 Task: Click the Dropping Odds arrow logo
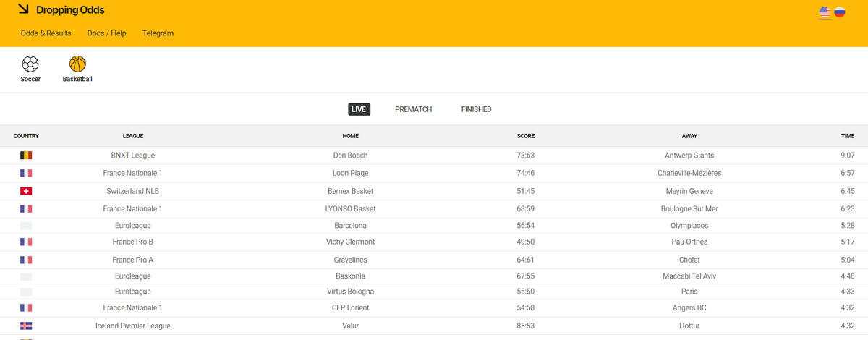(24, 9)
